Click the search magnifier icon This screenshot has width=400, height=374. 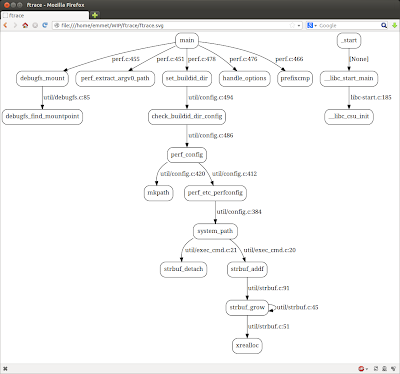click(384, 25)
